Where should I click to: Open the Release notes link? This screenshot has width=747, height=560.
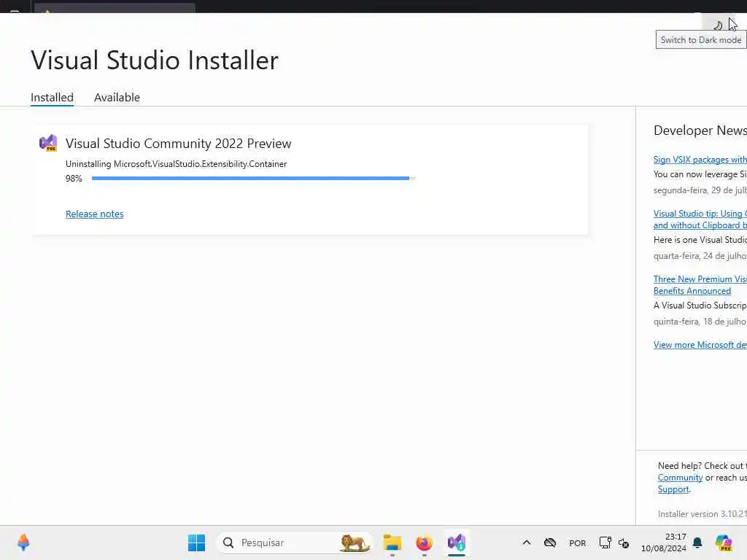coord(94,214)
